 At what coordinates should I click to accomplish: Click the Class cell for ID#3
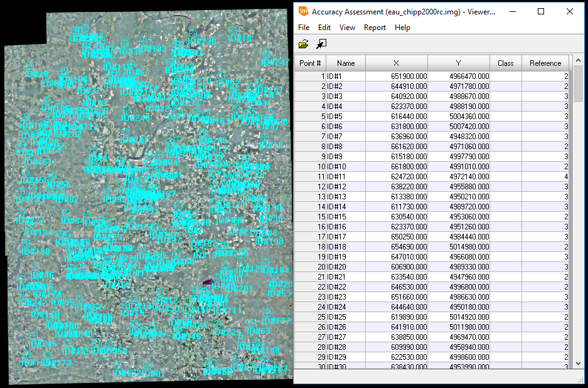tap(506, 97)
